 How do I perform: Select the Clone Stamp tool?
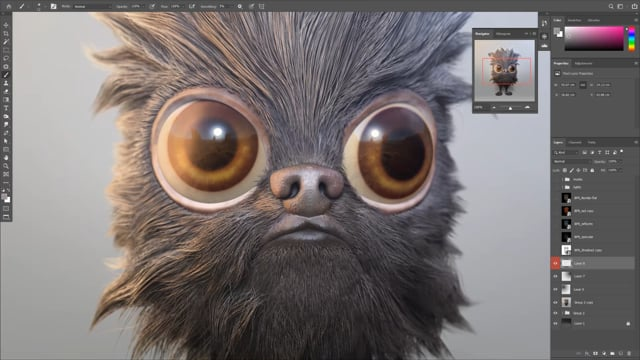[x=6, y=83]
